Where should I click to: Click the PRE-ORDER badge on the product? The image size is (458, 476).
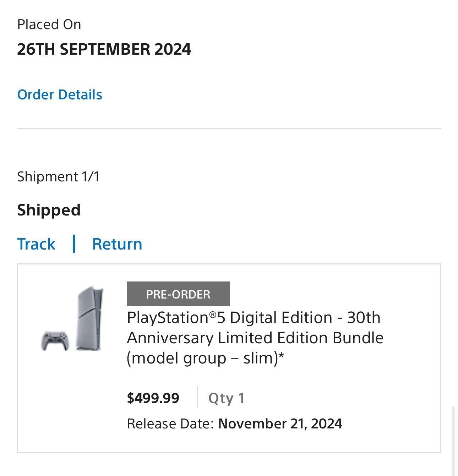(178, 294)
